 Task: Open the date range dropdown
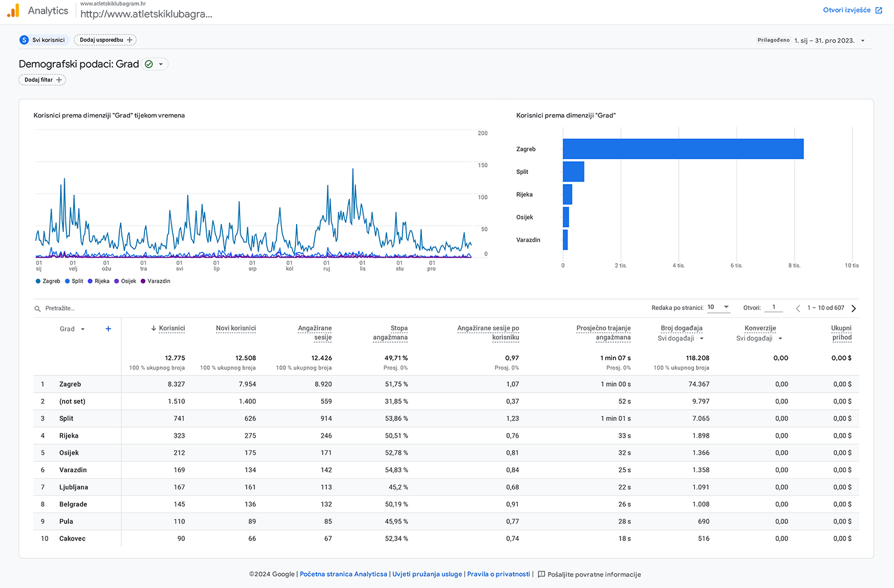pyautogui.click(x=862, y=40)
